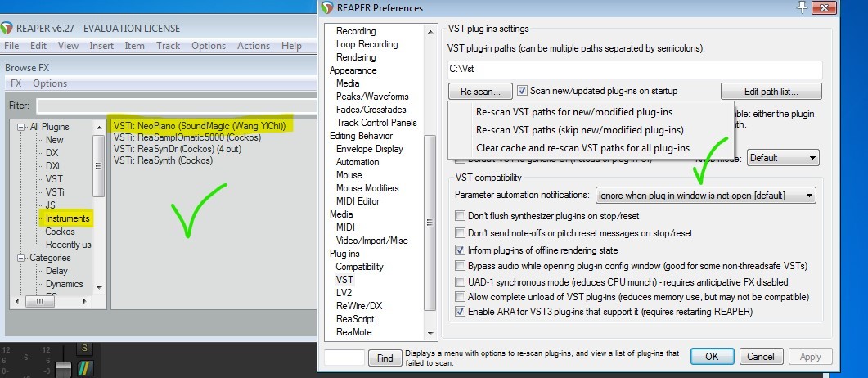The width and height of the screenshot is (868, 378).
Task: Click the Find button
Action: point(385,358)
